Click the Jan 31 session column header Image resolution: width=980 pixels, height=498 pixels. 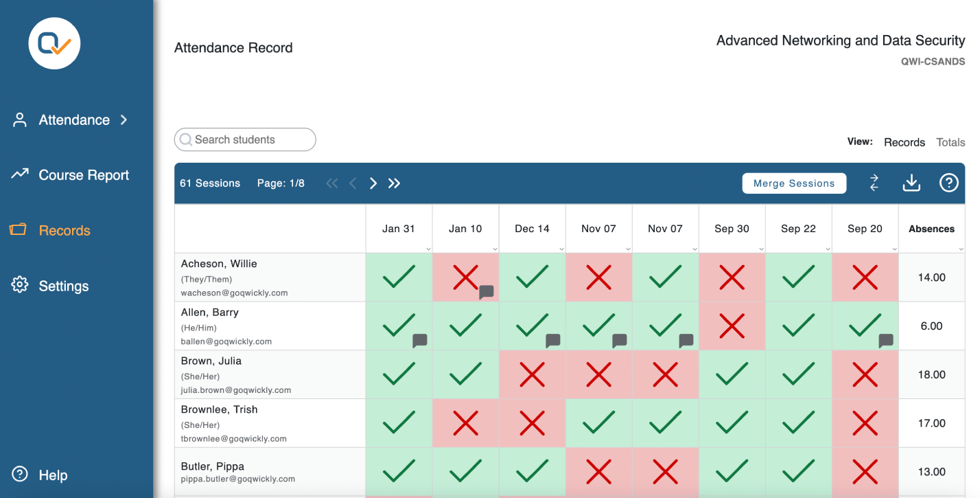click(399, 229)
